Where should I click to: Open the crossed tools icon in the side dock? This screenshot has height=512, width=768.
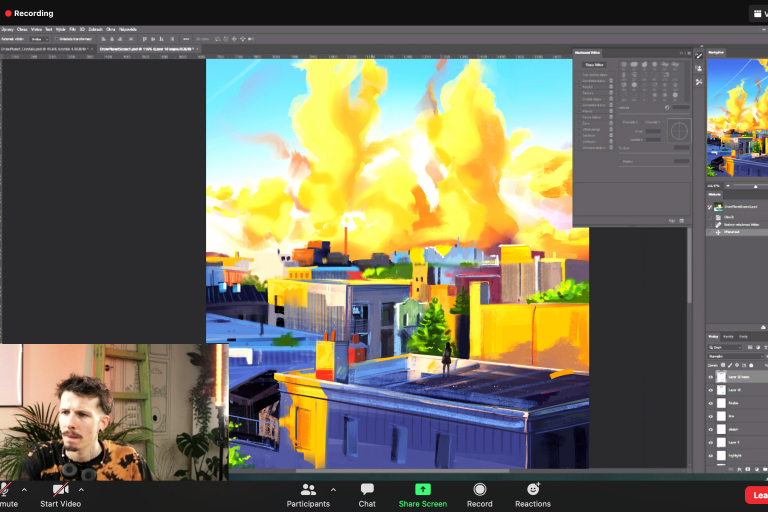point(699,82)
